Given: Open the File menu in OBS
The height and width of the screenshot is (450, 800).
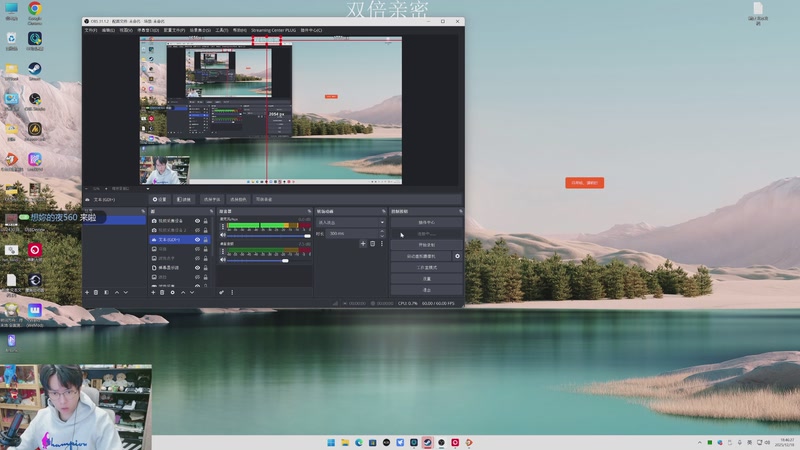Looking at the screenshot, I should (x=91, y=30).
